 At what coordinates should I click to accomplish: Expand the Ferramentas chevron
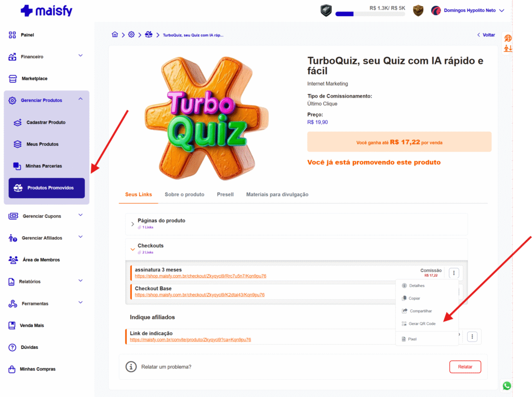tap(81, 303)
